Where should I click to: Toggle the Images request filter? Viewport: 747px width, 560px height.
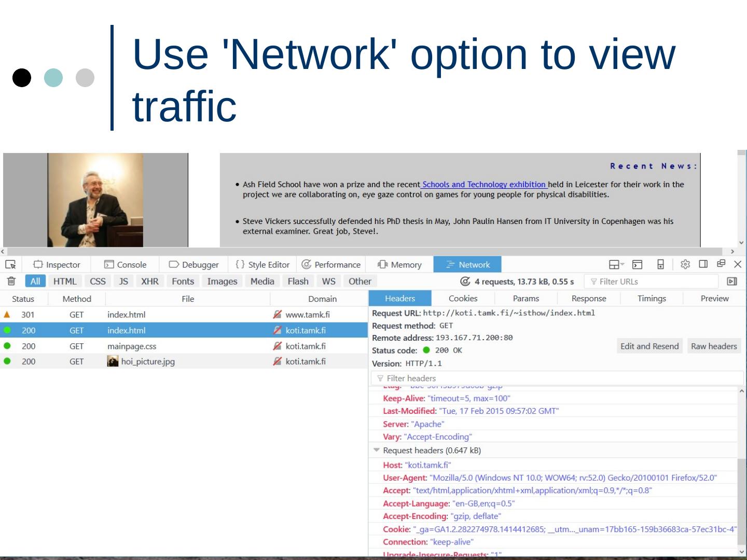pos(222,281)
